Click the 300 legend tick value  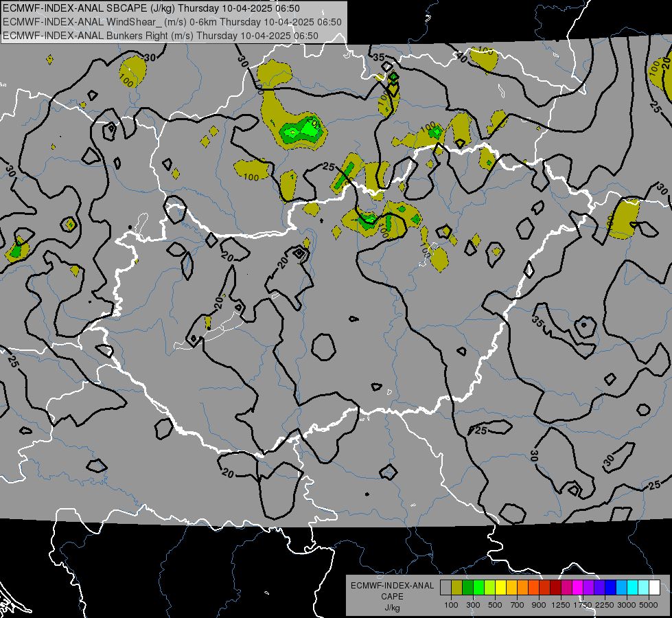(x=473, y=605)
